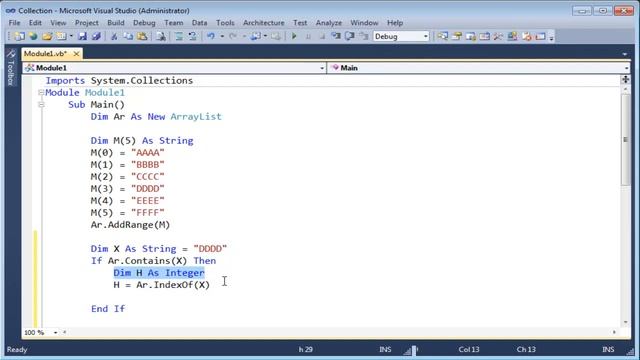Click the Open File folder icon
The image size is (640, 360).
click(47, 36)
